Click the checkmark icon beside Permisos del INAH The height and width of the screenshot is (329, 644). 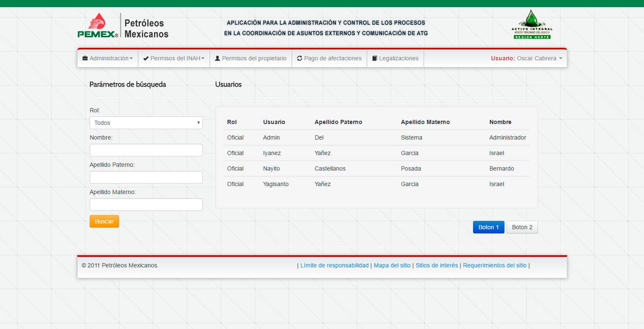pos(146,58)
